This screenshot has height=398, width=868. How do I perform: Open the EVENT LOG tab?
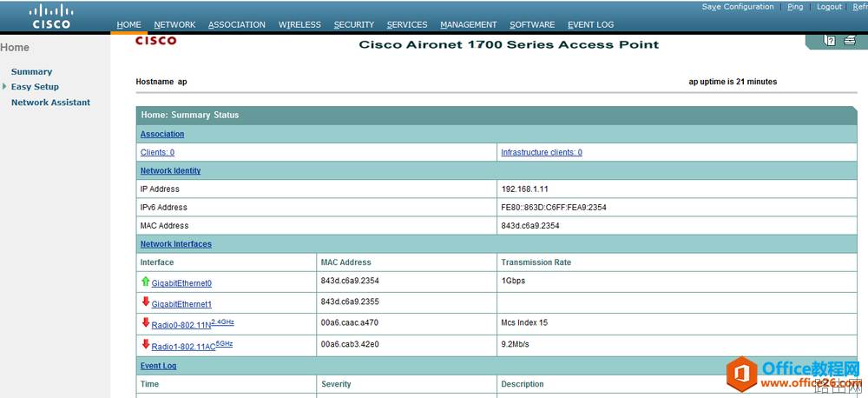tap(590, 24)
